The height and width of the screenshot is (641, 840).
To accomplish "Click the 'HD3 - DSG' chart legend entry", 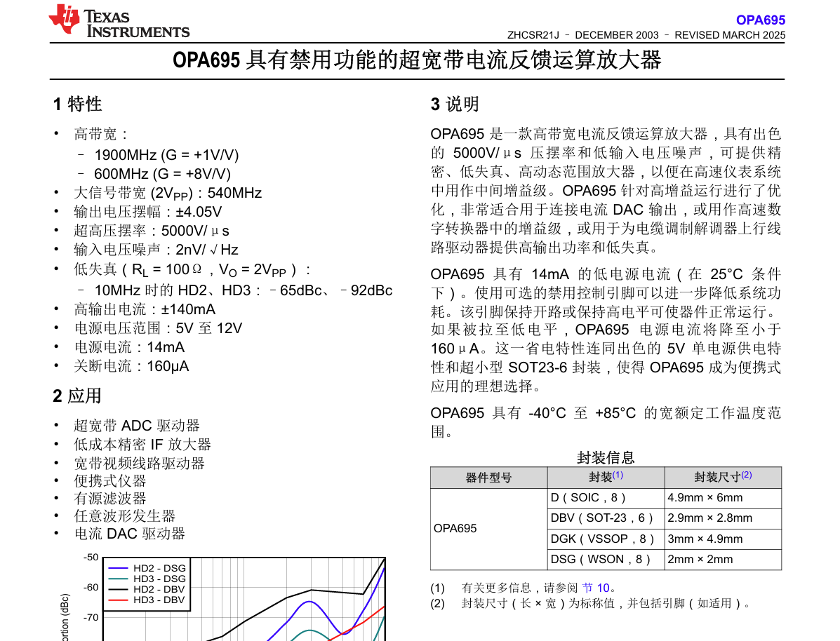I will 147,579.
